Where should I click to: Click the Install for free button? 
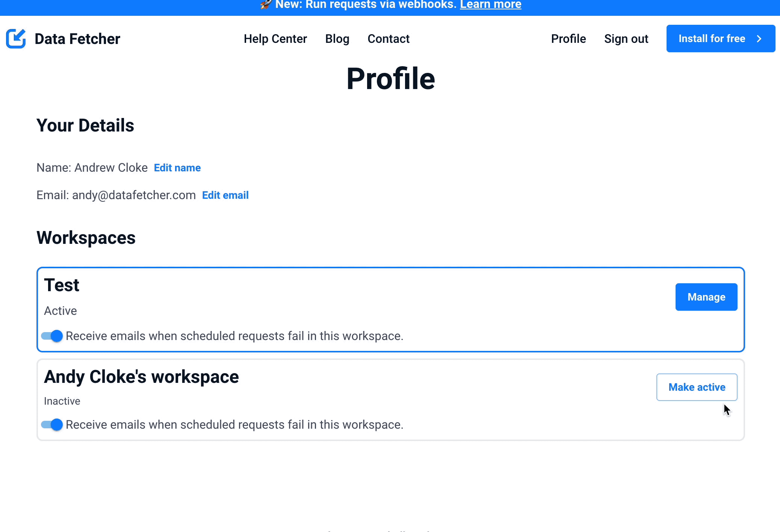tap(721, 38)
